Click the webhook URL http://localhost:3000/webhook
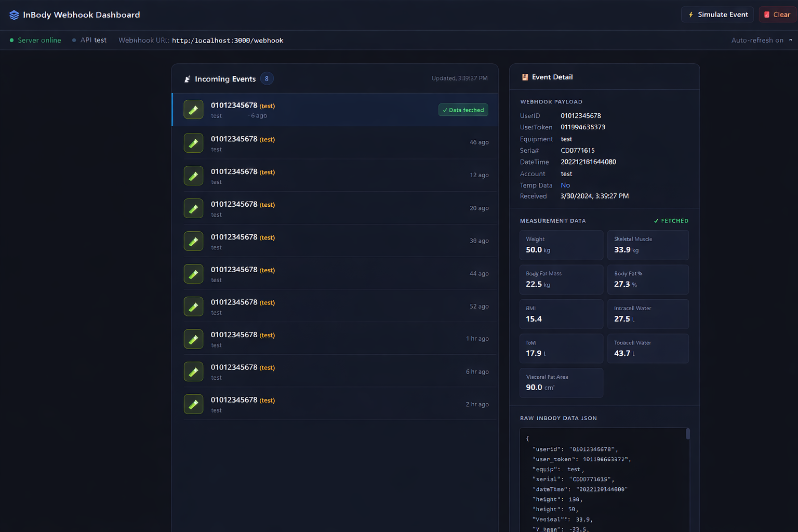 (228, 41)
